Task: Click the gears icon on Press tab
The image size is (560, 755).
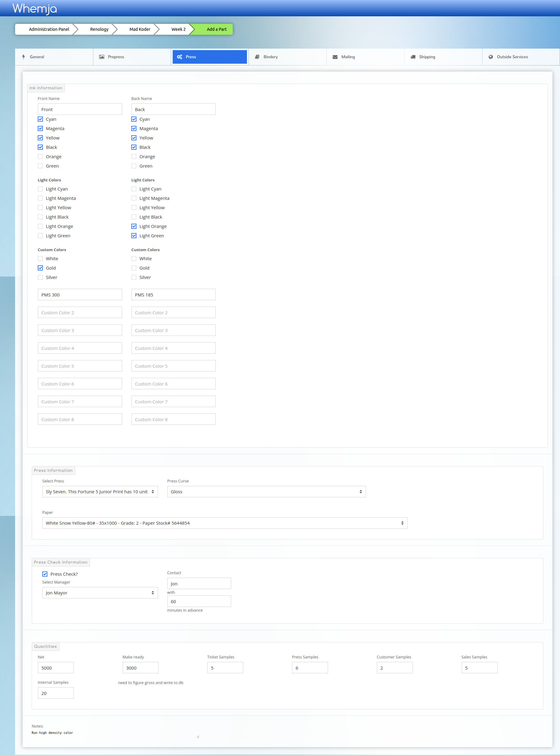Action: (x=180, y=57)
